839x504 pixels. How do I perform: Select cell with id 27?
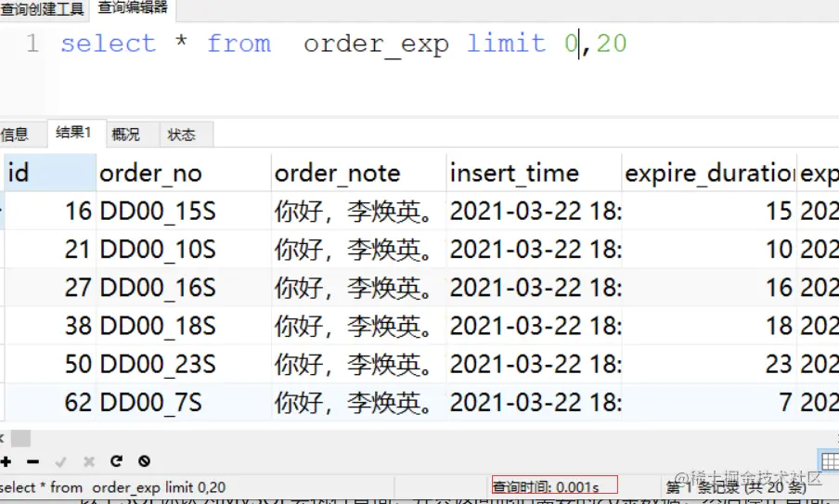point(50,288)
